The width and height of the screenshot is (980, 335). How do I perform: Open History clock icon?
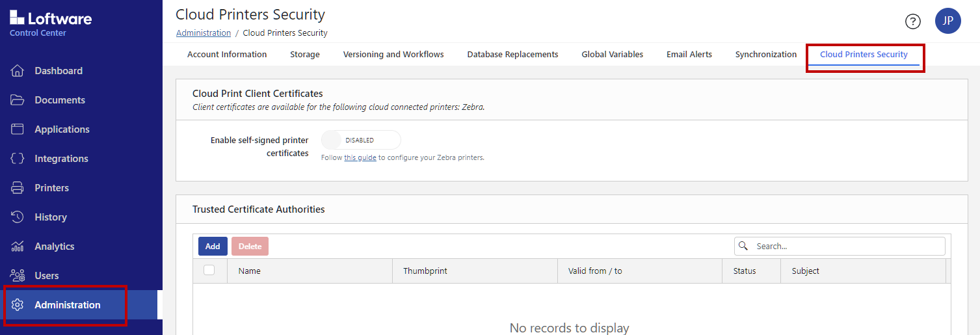18,217
